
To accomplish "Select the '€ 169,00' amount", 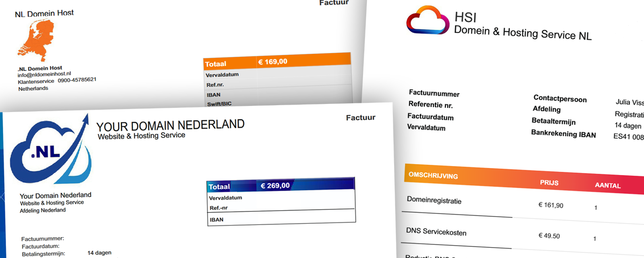I will (273, 62).
